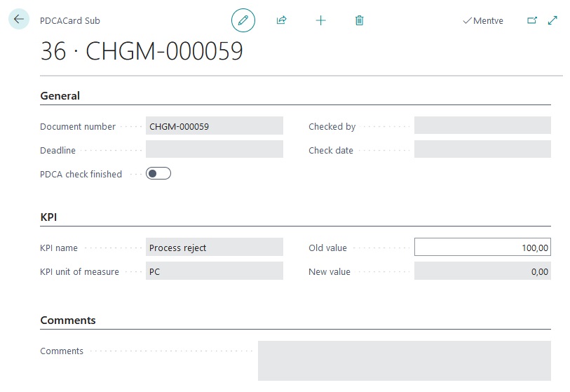The width and height of the screenshot is (570, 392).
Task: Collapse the General section header
Action: click(x=60, y=96)
